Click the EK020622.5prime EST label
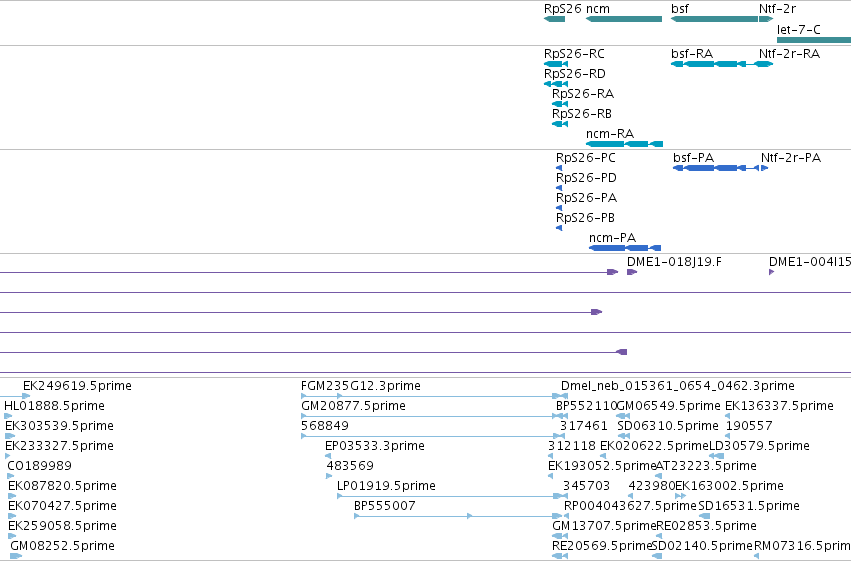Screen dimensions: 851x561 coord(655,446)
